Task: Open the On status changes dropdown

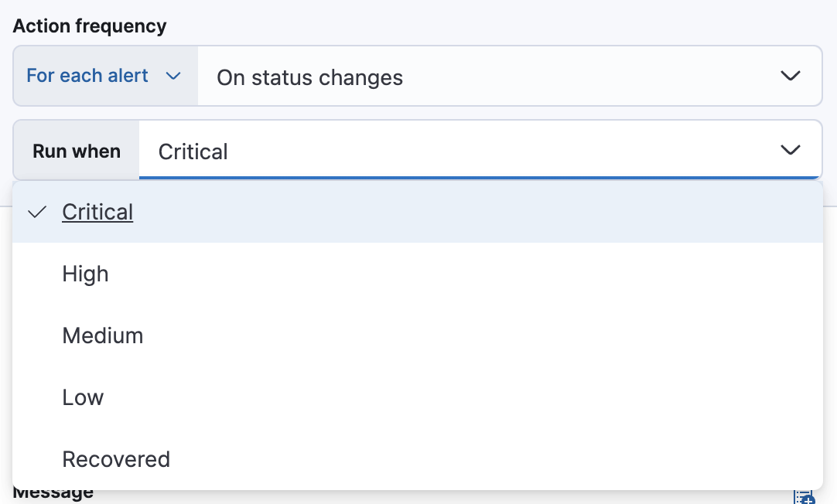Action: click(x=511, y=76)
